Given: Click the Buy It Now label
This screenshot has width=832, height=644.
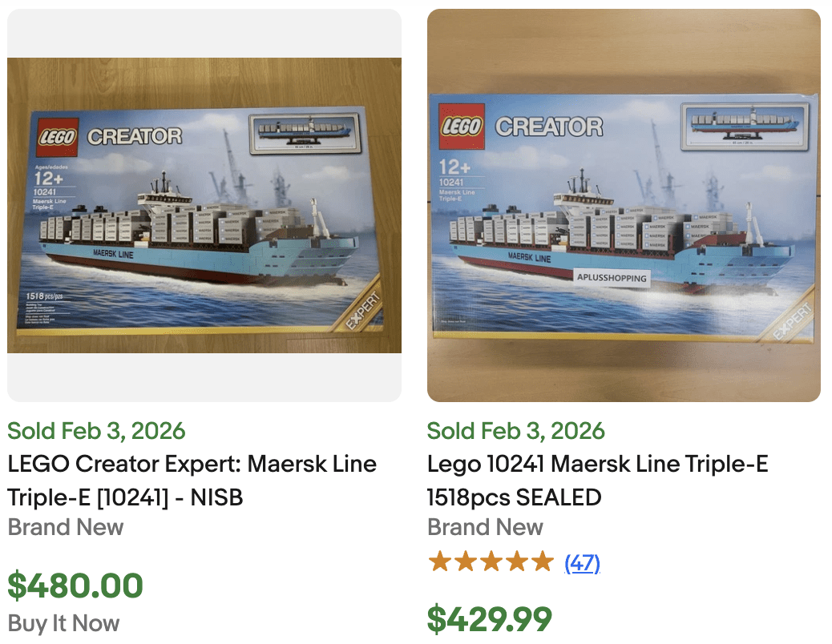Looking at the screenshot, I should [62, 623].
